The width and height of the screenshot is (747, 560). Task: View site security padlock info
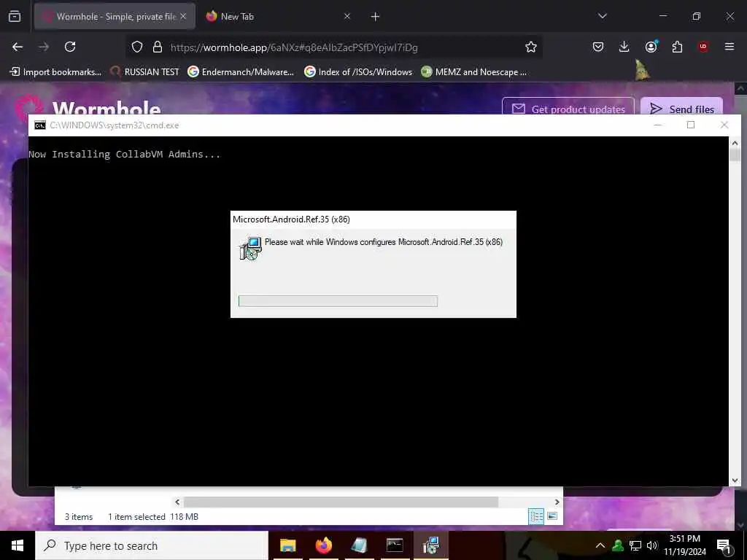click(158, 47)
